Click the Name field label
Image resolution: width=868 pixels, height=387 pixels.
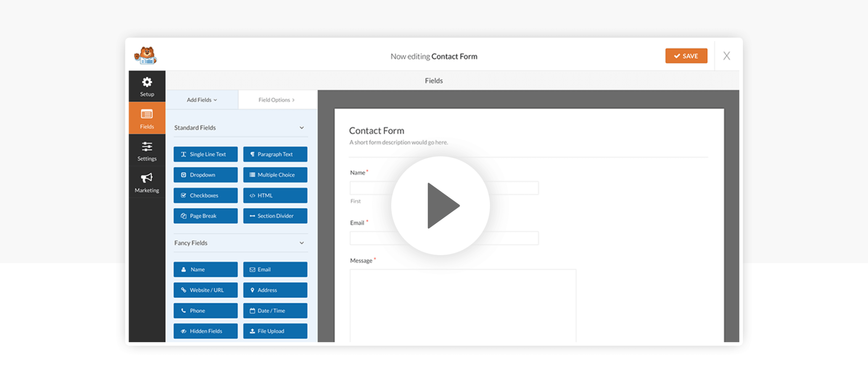pos(357,173)
